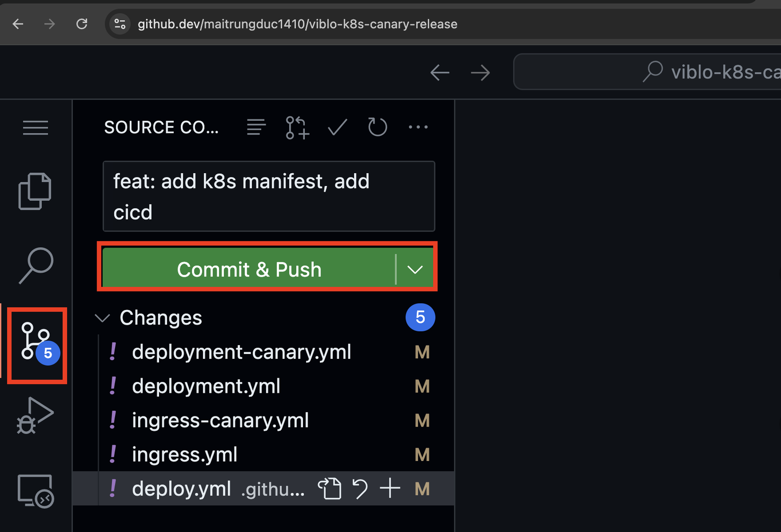Open Source Control more actions menu
The height and width of the screenshot is (532, 781).
pos(418,127)
